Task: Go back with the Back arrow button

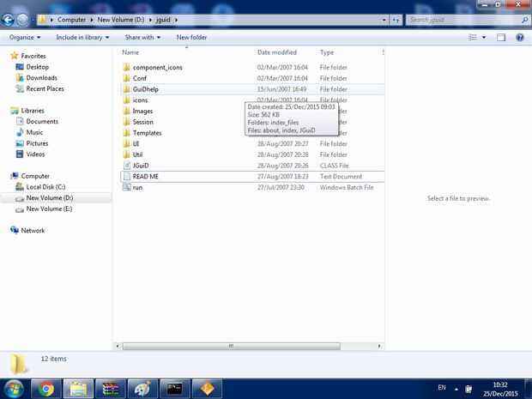Action: pyautogui.click(x=8, y=20)
